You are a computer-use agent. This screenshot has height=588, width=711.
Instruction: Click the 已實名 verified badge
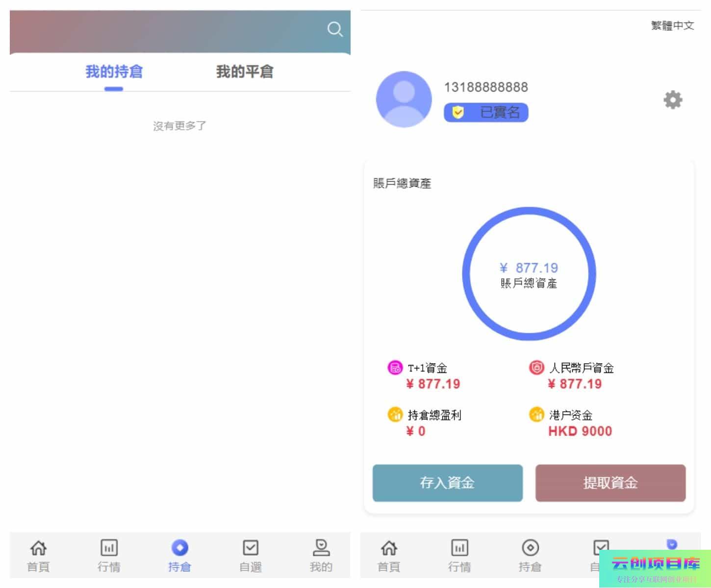tap(486, 113)
